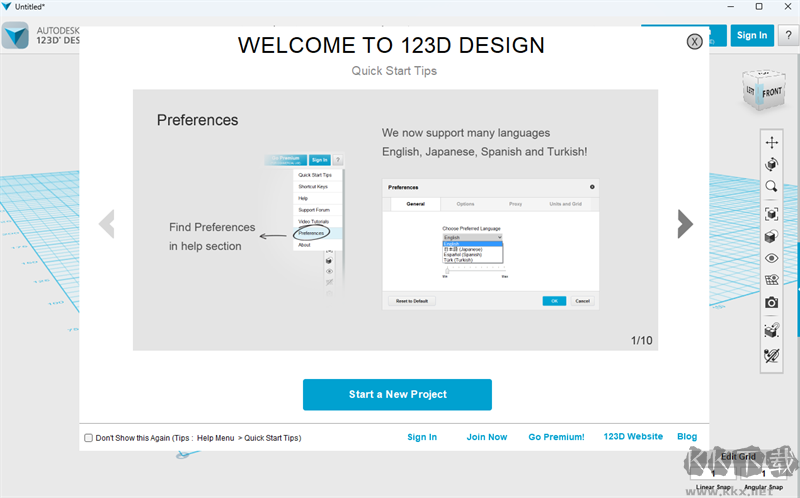Click the 1/10 page counter
The height and width of the screenshot is (498, 800).
point(641,340)
